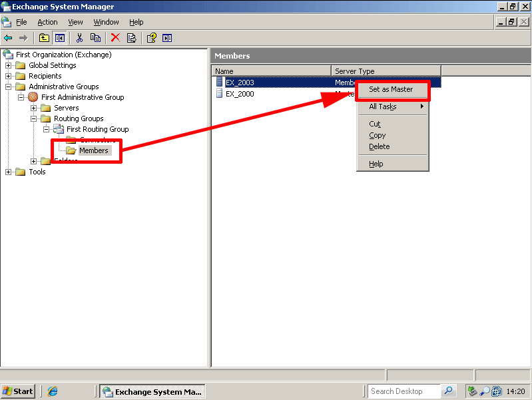Expand the Tools node

pyautogui.click(x=8, y=172)
